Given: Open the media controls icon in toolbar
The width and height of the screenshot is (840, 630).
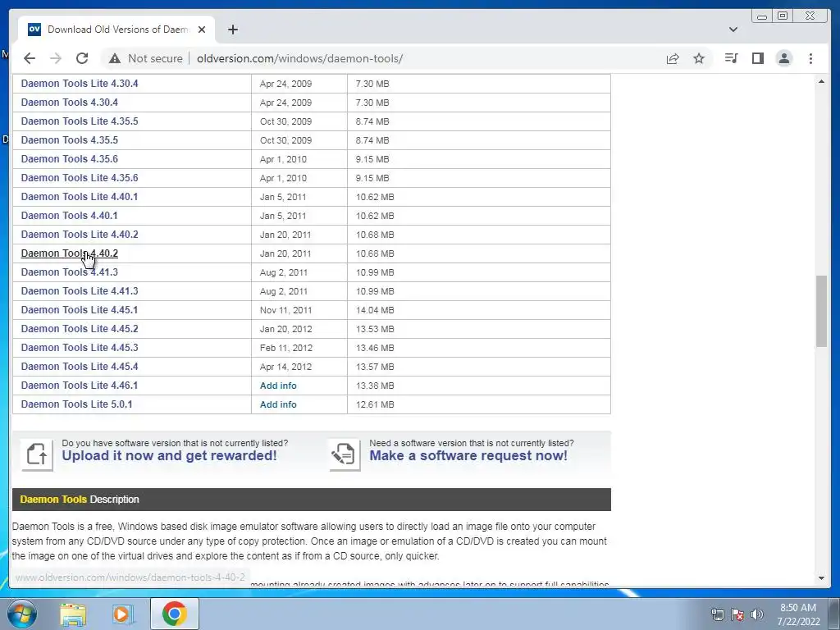Looking at the screenshot, I should [x=731, y=58].
